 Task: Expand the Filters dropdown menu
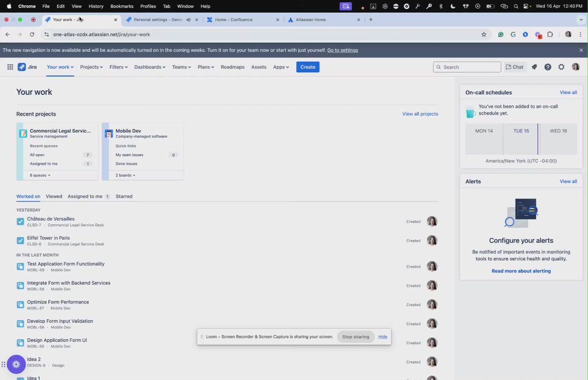tap(119, 67)
